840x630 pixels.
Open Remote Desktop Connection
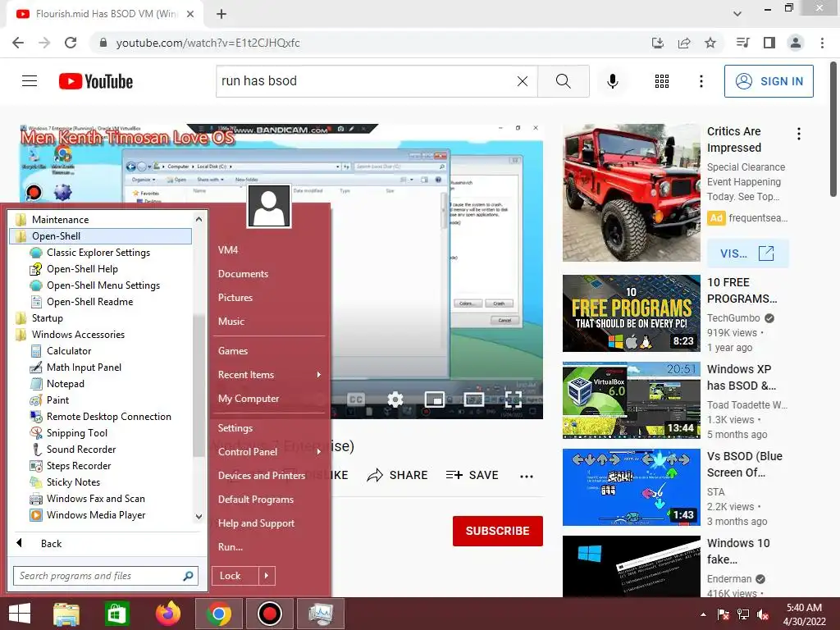coord(109,416)
